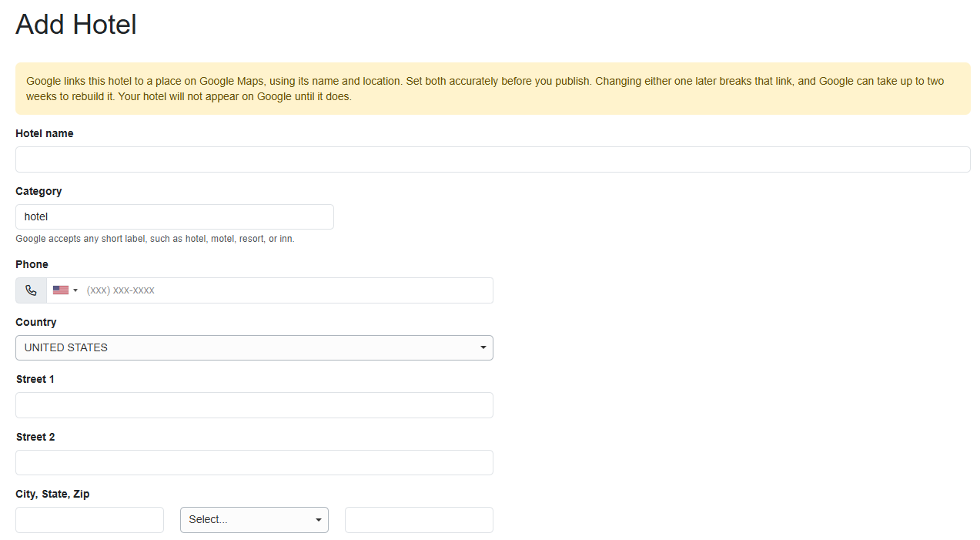Click the Hotel name label

coord(45,133)
